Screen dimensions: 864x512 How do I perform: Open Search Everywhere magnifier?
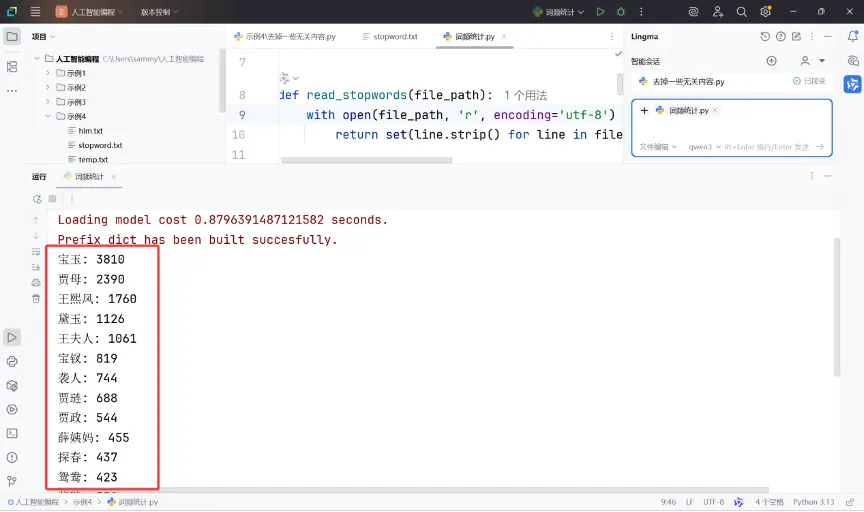click(x=742, y=12)
